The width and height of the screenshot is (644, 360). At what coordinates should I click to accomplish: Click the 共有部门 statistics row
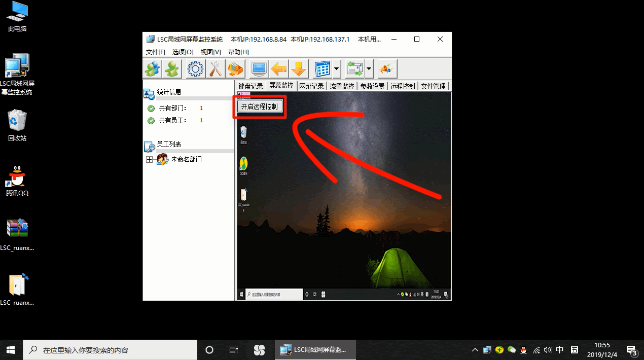click(x=175, y=108)
